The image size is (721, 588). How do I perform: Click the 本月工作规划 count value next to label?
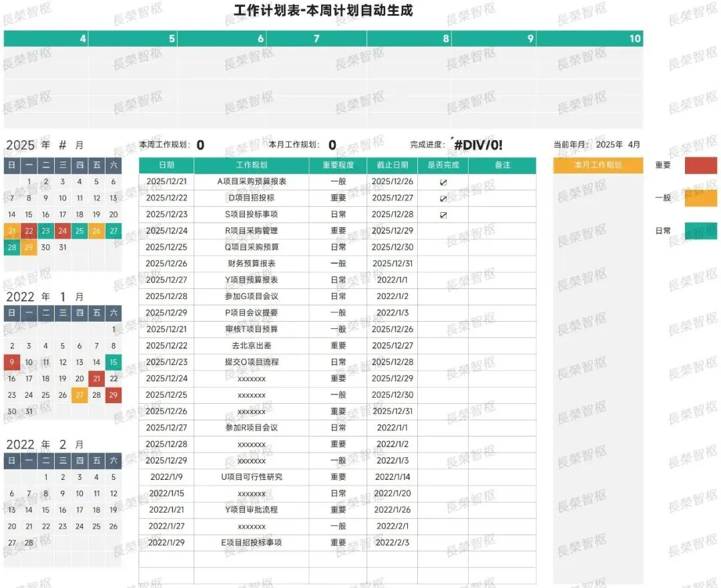[x=332, y=145]
